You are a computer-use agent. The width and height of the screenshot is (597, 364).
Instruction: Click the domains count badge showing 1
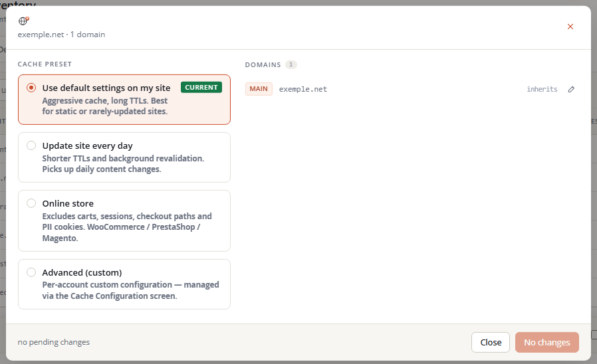pos(291,64)
